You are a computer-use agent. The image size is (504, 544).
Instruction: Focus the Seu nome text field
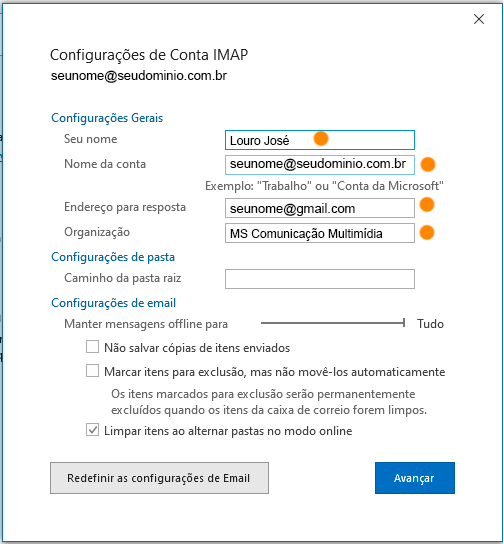pyautogui.click(x=319, y=140)
